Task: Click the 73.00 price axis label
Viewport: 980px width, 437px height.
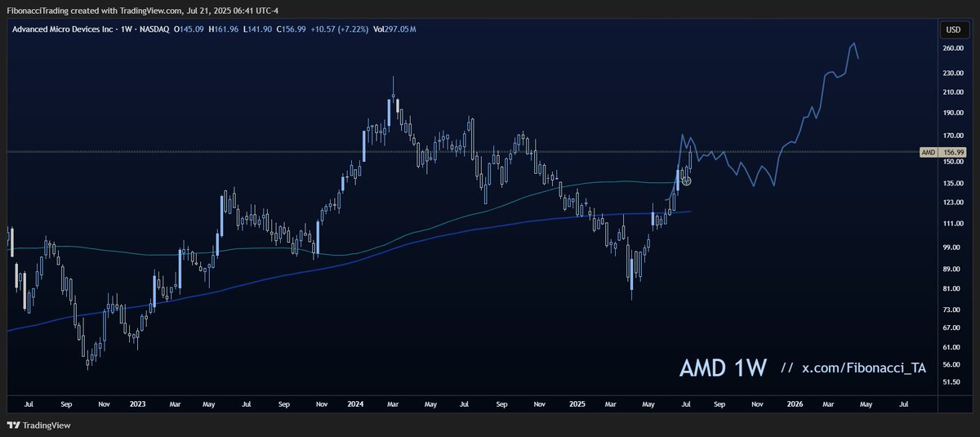Action: pyautogui.click(x=952, y=310)
